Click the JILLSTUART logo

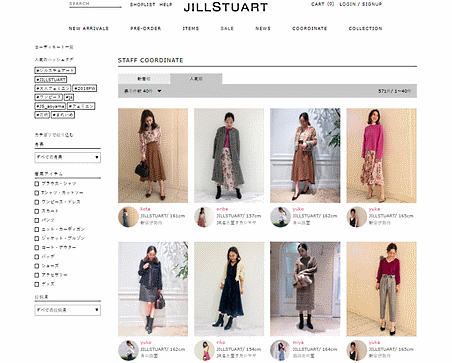point(226,7)
